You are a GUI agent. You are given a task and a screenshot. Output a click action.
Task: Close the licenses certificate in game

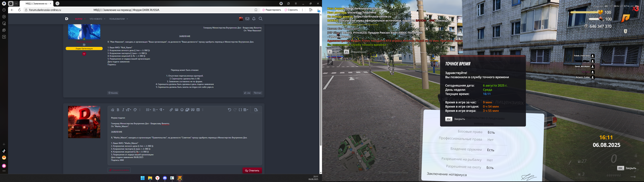coord(627,168)
